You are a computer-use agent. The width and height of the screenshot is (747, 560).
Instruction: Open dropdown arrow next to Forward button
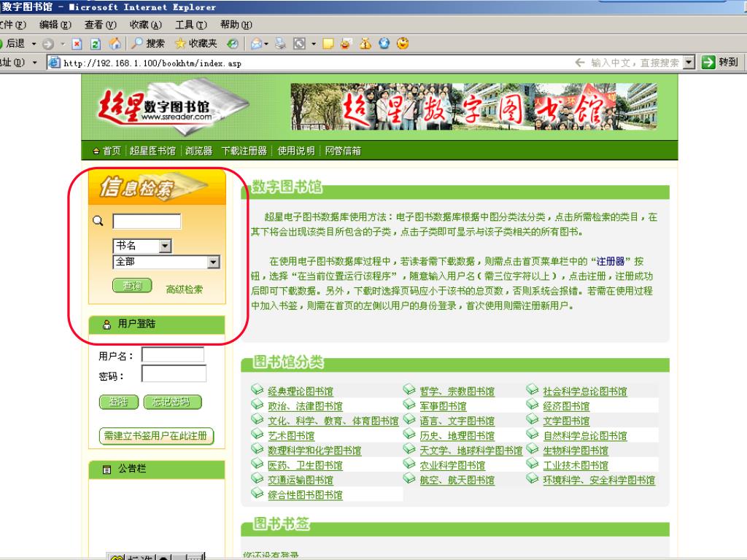(x=63, y=44)
